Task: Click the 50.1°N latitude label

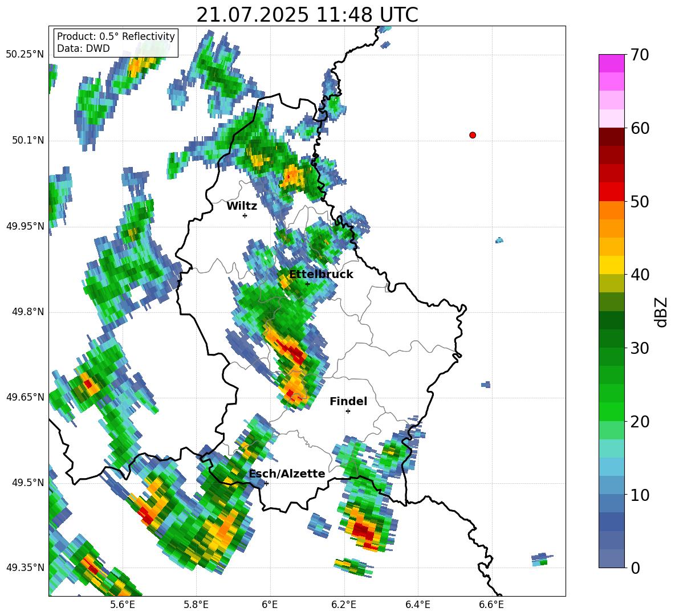Action: click(27, 140)
